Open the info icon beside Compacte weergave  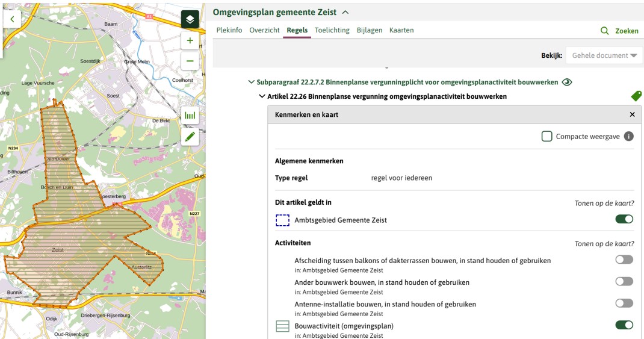(x=628, y=137)
